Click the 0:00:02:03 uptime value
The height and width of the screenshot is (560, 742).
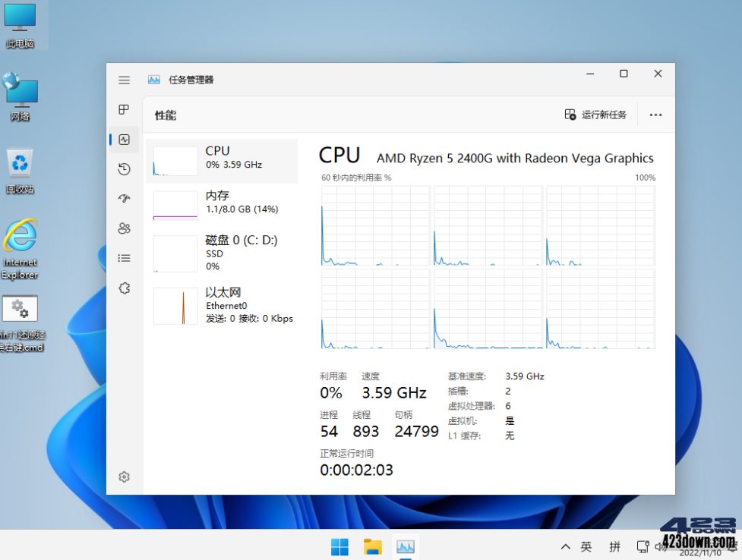(x=356, y=470)
